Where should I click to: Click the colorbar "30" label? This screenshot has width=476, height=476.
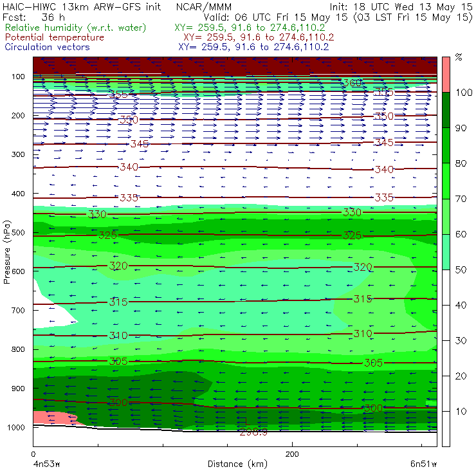pos(461,341)
